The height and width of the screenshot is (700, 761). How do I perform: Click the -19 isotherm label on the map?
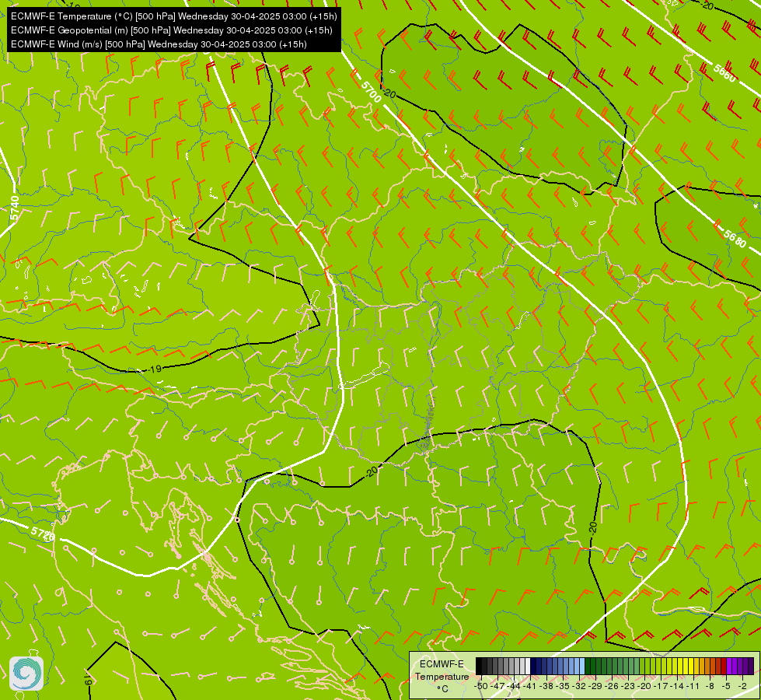(155, 369)
